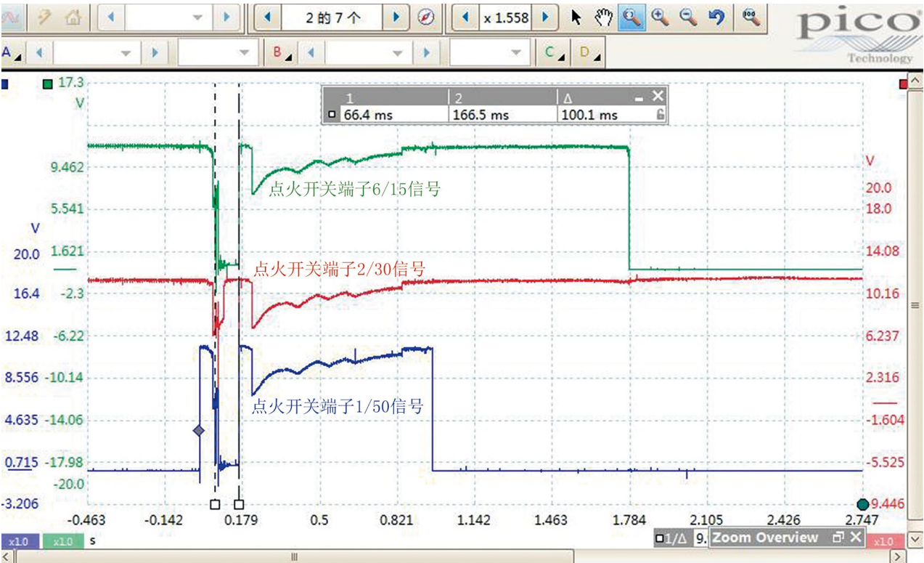Toggle the ruler legend lock icon

pyautogui.click(x=660, y=115)
